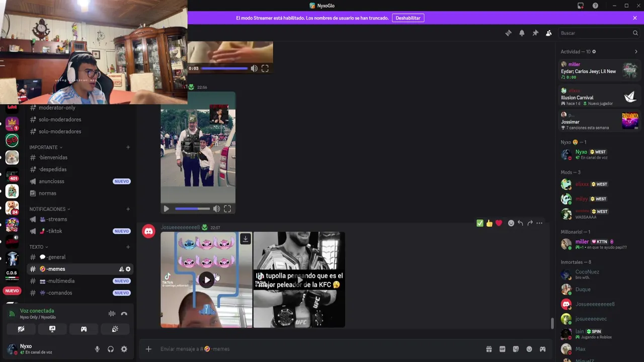
Task: Play the police officer video
Action: (x=167, y=209)
